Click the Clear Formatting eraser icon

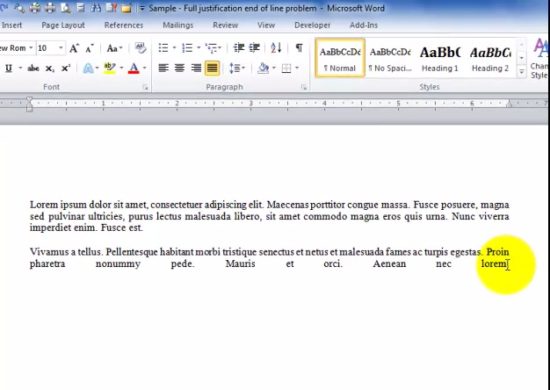(x=140, y=48)
